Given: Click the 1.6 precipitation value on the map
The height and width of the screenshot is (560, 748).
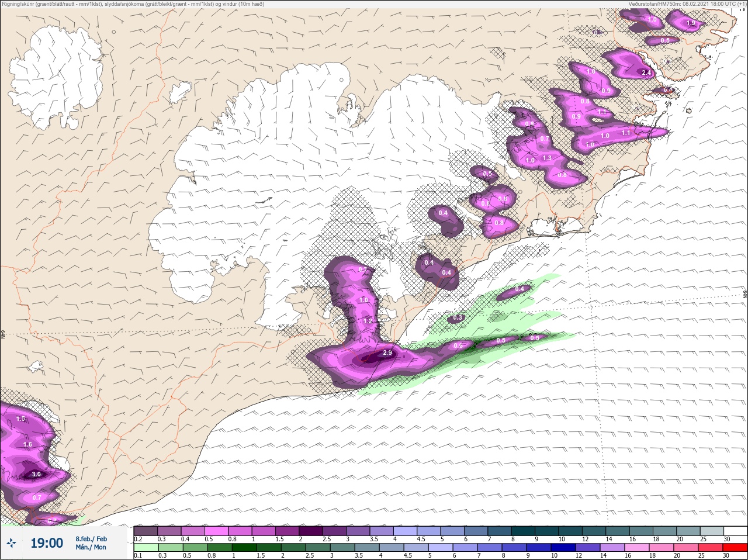Looking at the screenshot, I should [x=27, y=444].
